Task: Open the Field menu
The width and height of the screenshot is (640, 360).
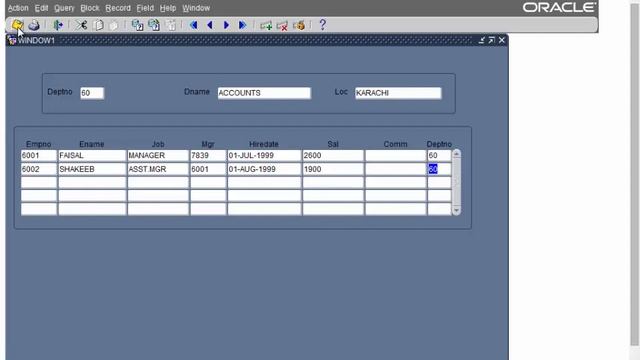Action: pyautogui.click(x=145, y=8)
